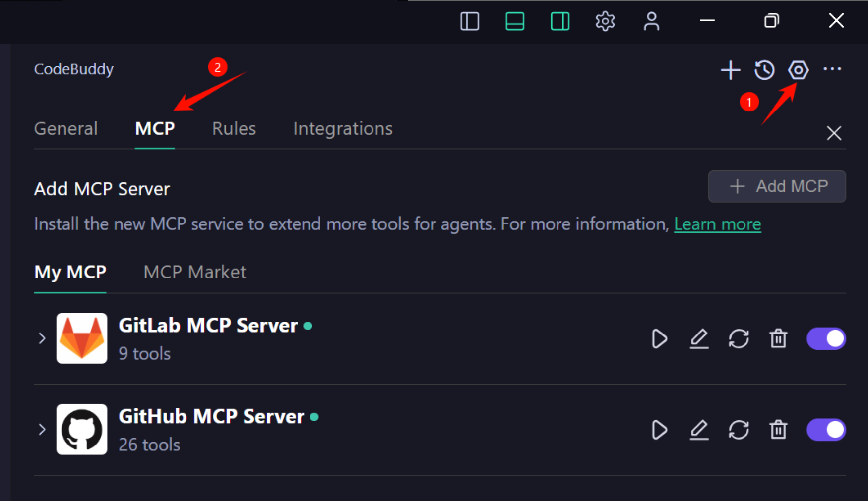The width and height of the screenshot is (868, 501).
Task: Switch to the Rules tab
Action: point(234,129)
